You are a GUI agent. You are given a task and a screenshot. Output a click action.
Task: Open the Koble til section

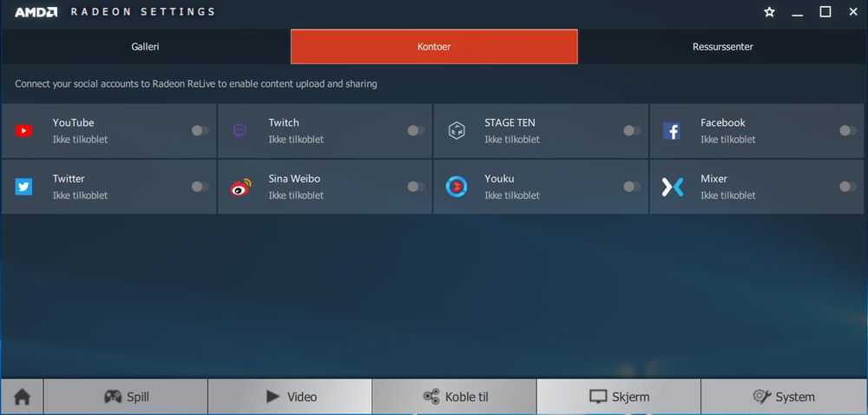[455, 397]
